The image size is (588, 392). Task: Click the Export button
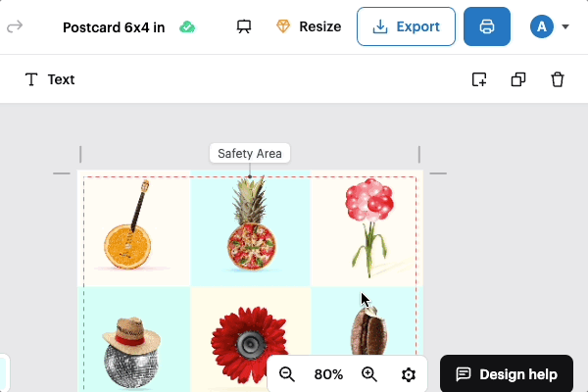(406, 26)
